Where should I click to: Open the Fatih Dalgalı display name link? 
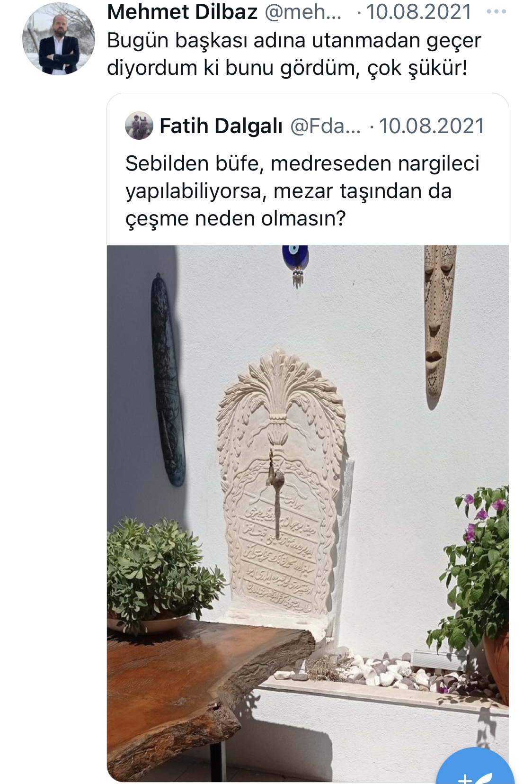(221, 126)
